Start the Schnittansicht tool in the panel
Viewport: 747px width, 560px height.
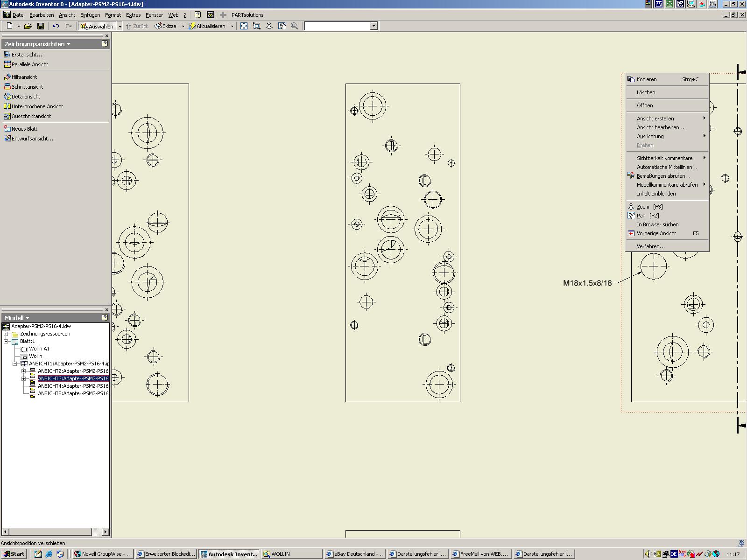pos(27,87)
